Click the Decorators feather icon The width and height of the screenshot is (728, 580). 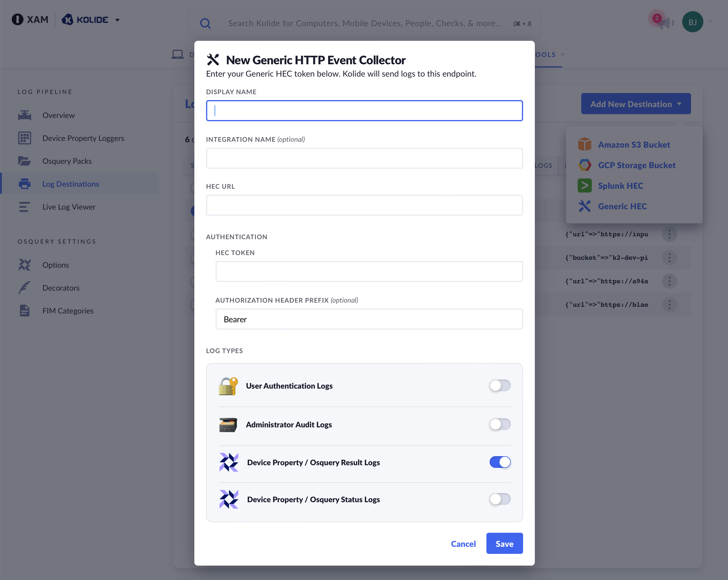tap(24, 288)
